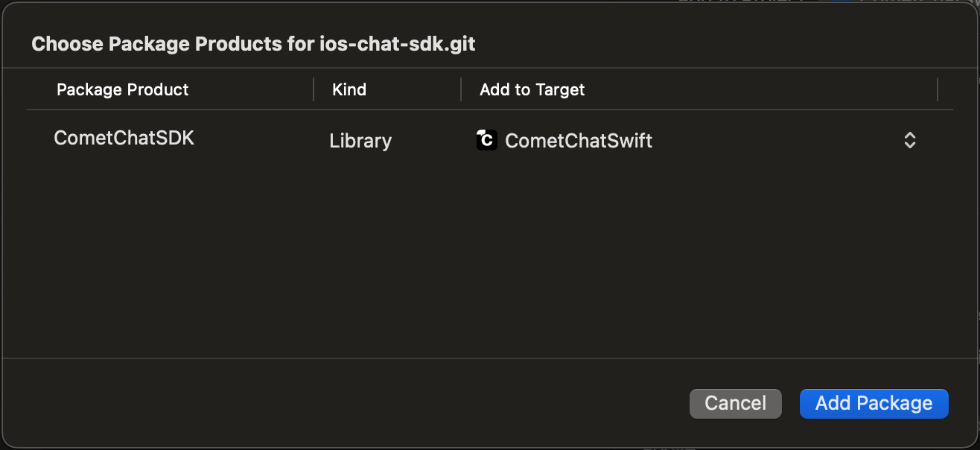Click the Library kind cell
This screenshot has height=450, width=980.
pyautogui.click(x=360, y=141)
